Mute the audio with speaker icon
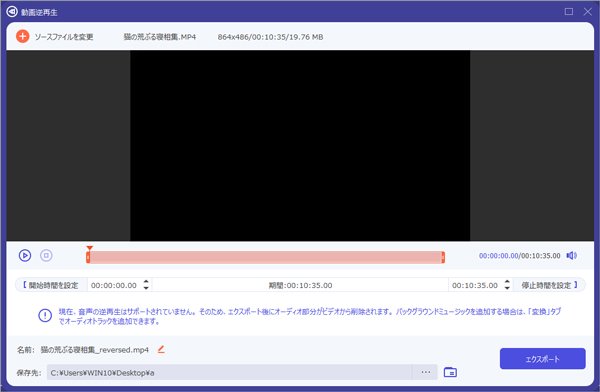Viewport: 600px width, 392px height. [571, 255]
